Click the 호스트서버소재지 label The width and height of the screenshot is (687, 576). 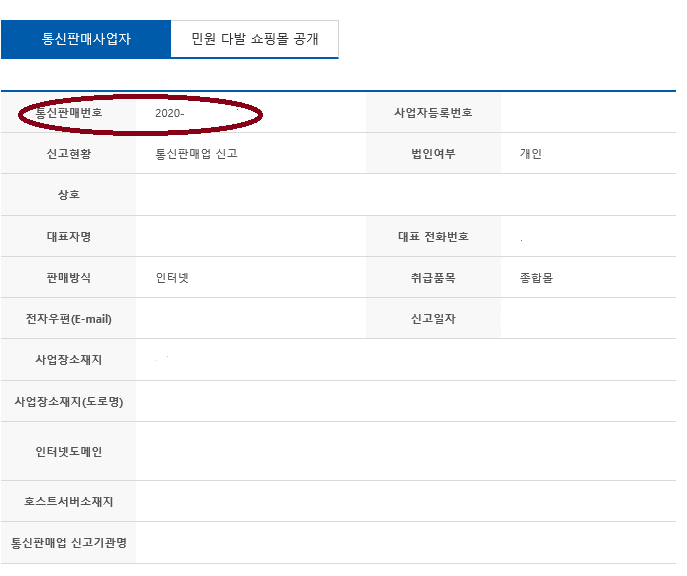click(x=69, y=501)
